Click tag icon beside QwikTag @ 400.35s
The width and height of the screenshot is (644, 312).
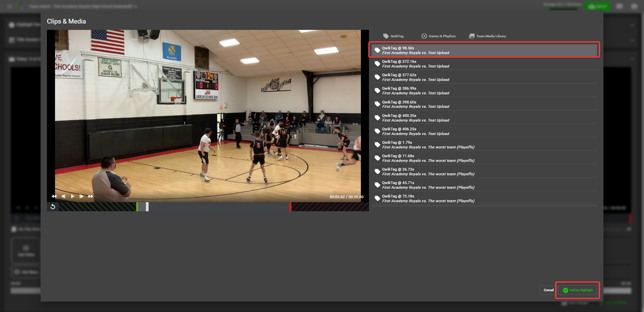coord(377,118)
